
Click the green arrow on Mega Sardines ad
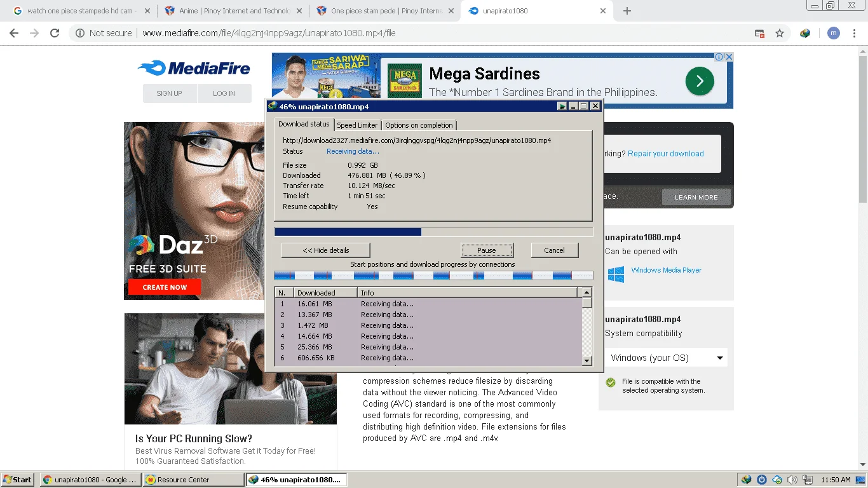click(700, 81)
